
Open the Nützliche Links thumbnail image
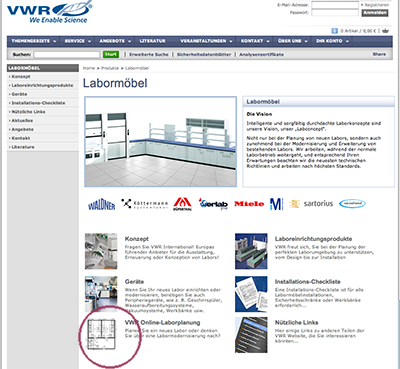tap(251, 335)
